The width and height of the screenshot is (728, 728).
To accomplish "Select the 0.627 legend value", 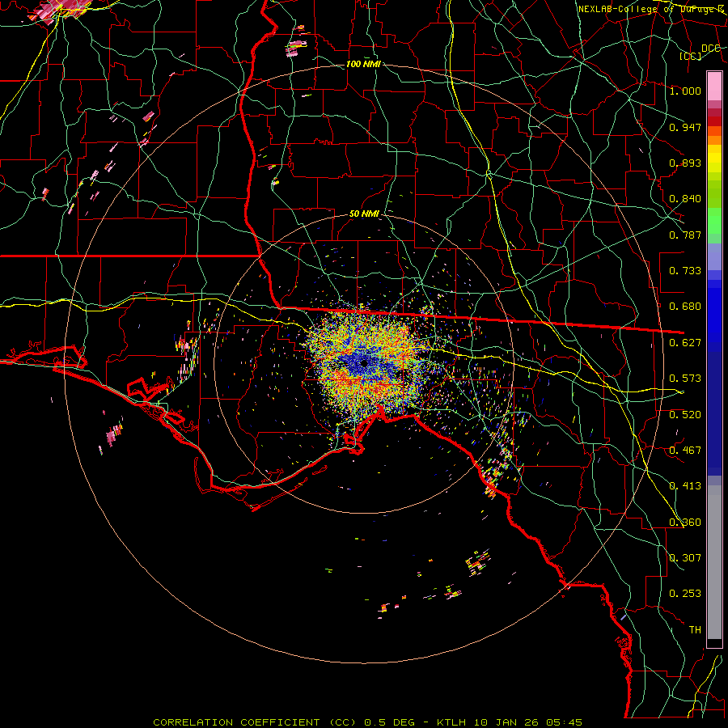I will 685,342.
